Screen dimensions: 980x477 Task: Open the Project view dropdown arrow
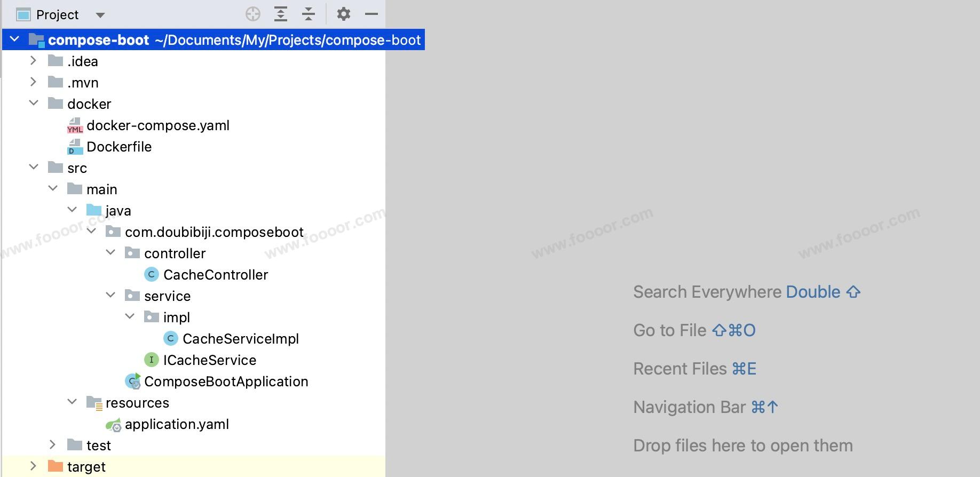pos(100,15)
